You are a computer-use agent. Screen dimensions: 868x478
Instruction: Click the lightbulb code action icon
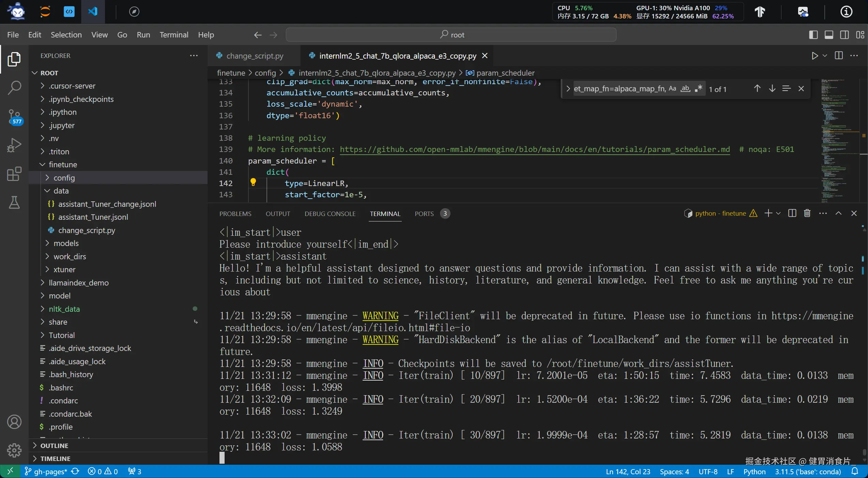(253, 182)
